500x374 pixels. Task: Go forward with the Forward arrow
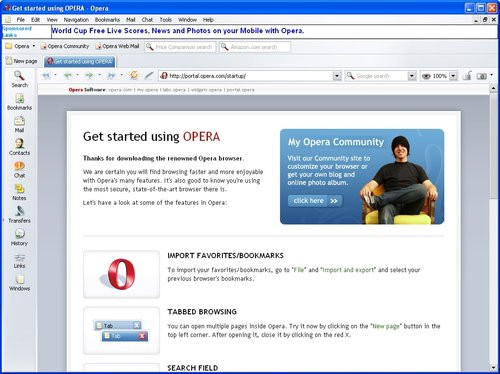click(89, 76)
